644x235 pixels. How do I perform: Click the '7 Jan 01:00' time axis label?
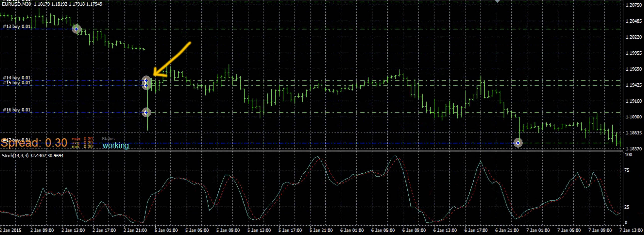538,230
